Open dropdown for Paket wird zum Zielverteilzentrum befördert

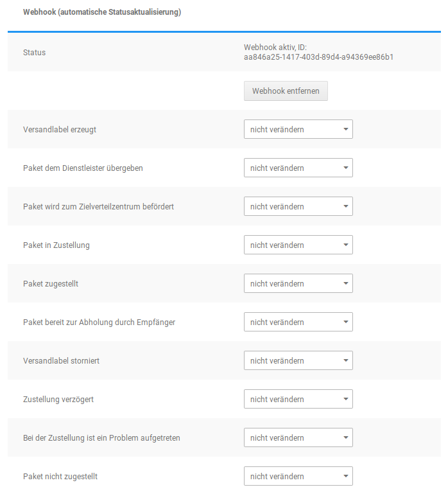click(298, 207)
